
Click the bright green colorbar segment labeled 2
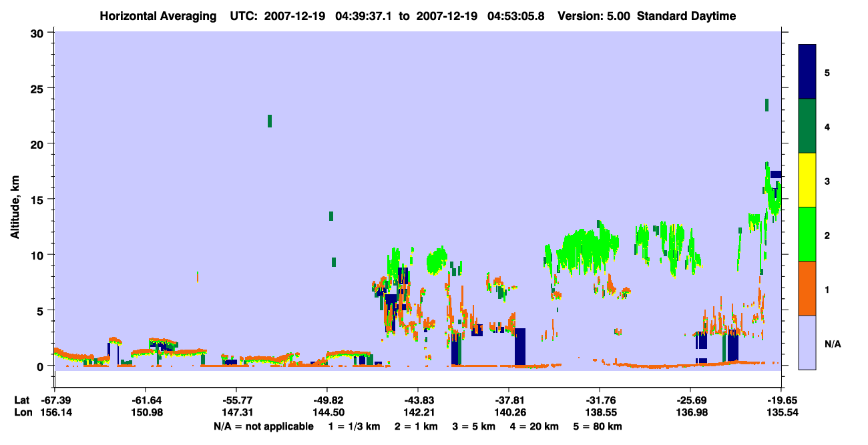(807, 234)
